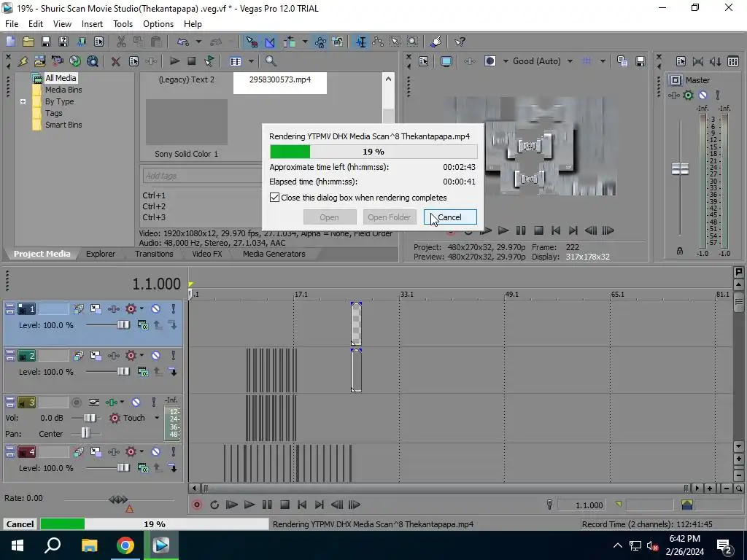Solo audio track 3
Screen dimensions: 747x560
click(x=153, y=402)
